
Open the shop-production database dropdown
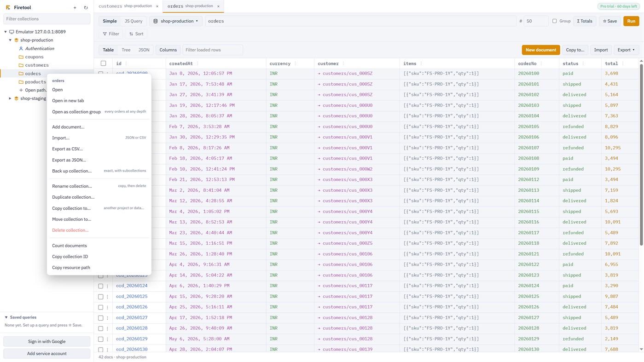(176, 21)
